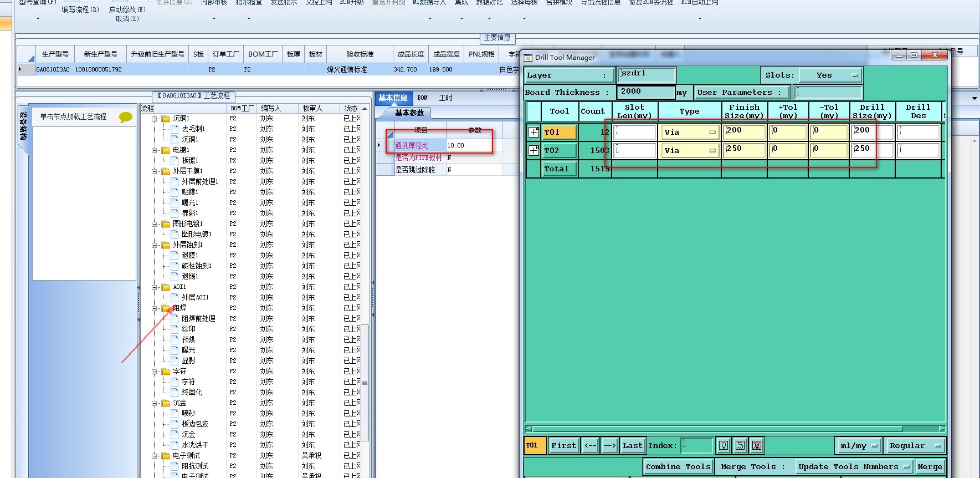Viewport: 980px width, 478px height.
Task: Click the 8A0610I3A0 production model cell
Action: 53,69
